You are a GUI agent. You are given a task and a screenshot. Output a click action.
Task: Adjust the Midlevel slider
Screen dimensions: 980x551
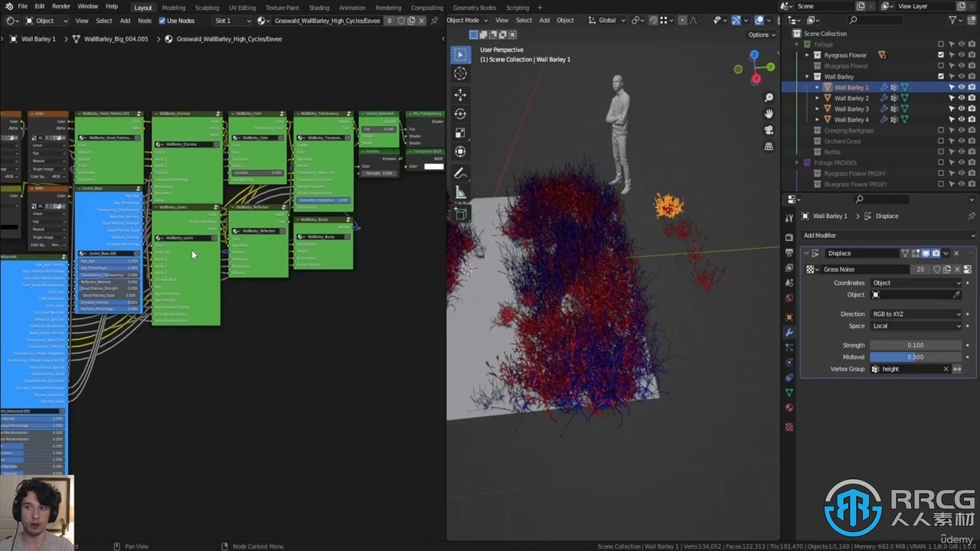click(x=916, y=357)
